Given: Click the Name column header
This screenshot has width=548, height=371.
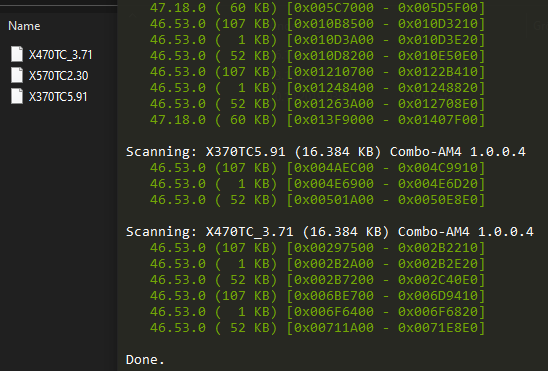Looking at the screenshot, I should (24, 26).
